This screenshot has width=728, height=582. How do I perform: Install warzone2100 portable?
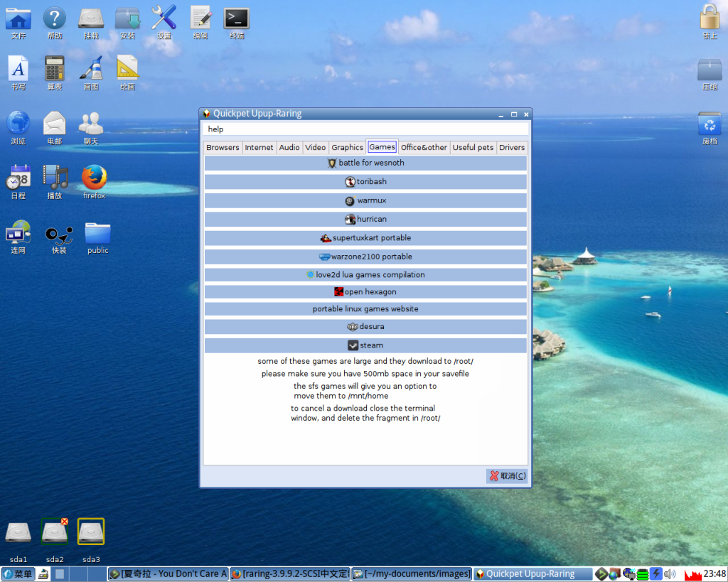tap(365, 257)
